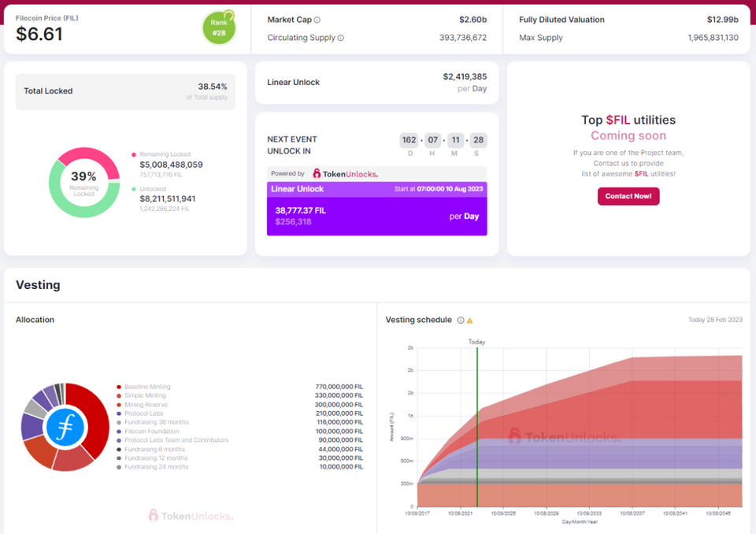
Task: Click the TokenUnlocks lock logo icon
Action: (x=317, y=173)
